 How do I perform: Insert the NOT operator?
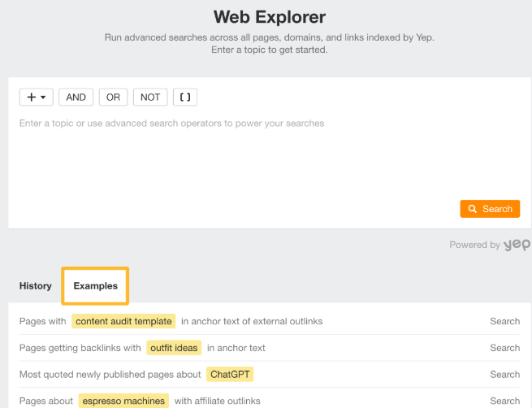[150, 97]
